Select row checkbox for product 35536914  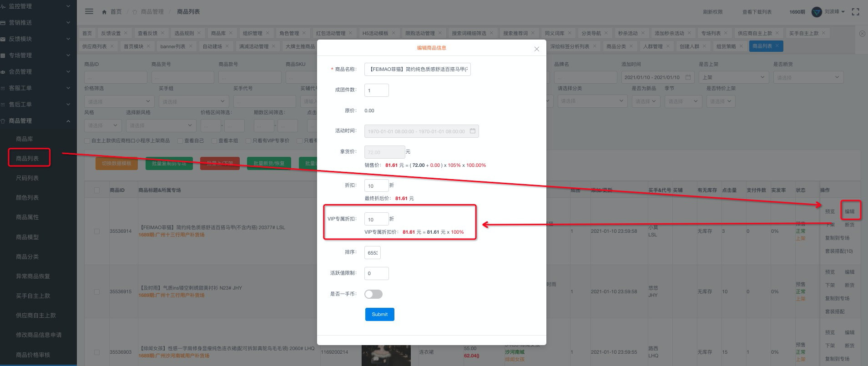[x=97, y=231]
